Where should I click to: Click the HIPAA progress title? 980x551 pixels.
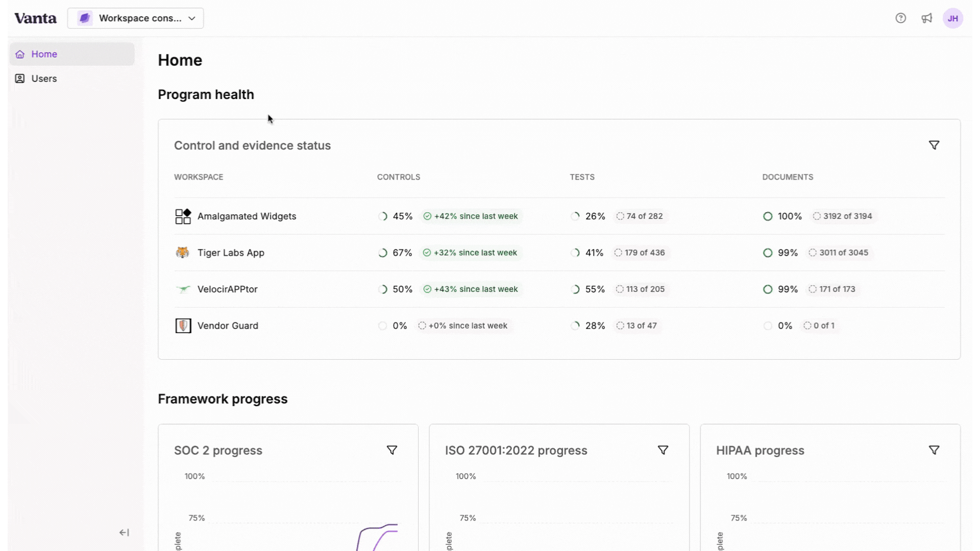point(760,450)
